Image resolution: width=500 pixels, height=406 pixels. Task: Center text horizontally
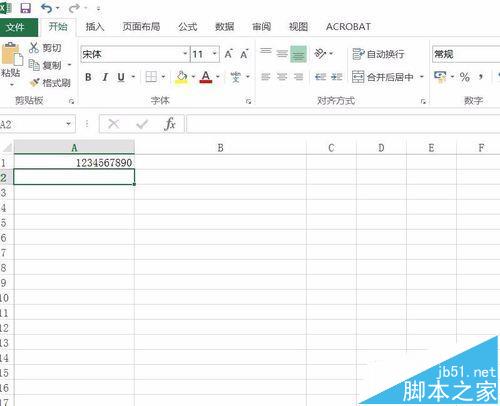point(282,77)
